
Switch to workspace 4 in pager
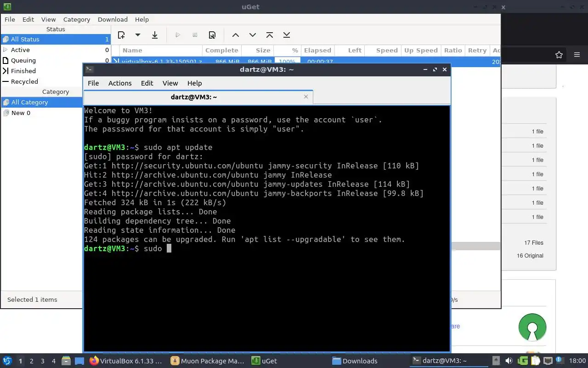click(54, 361)
